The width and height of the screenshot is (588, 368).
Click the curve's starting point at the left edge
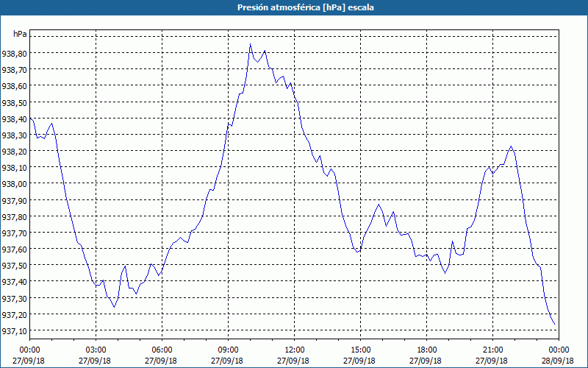pyautogui.click(x=30, y=118)
